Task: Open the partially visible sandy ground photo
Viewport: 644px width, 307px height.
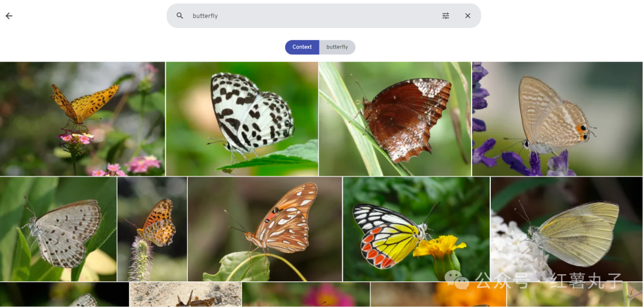Action: tap(185, 294)
